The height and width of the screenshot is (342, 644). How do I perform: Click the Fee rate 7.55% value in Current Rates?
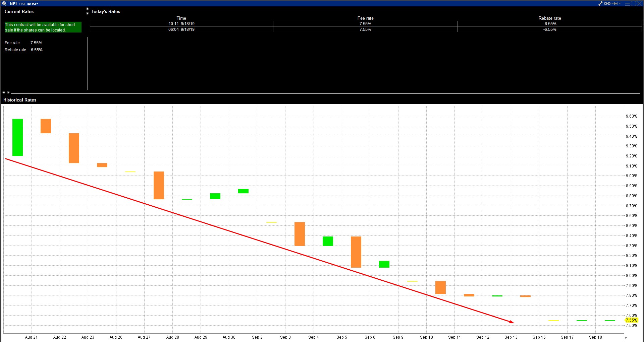point(36,43)
